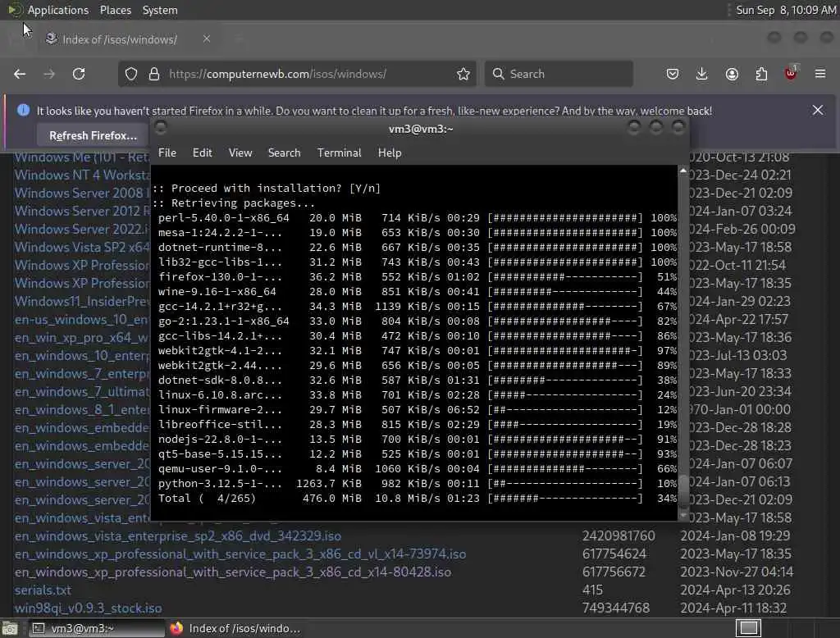Open the Firefox hamburger menu

point(820,74)
